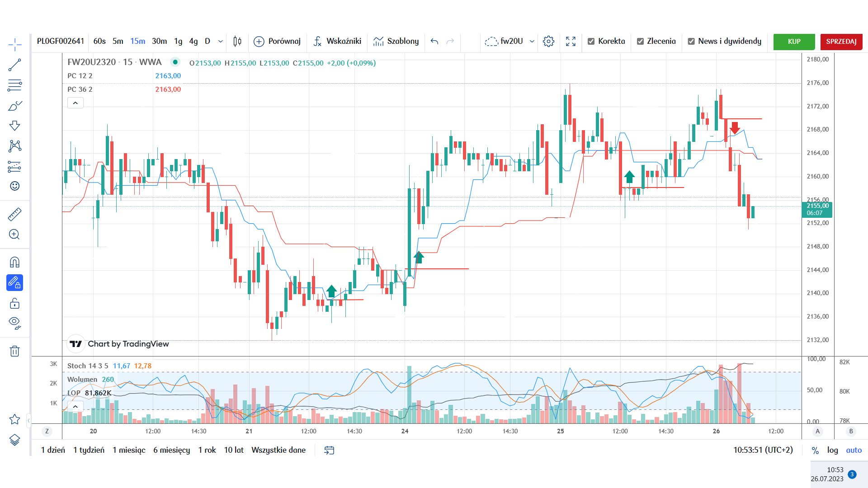Open Szablony templates menu
The image size is (868, 488).
coord(396,42)
